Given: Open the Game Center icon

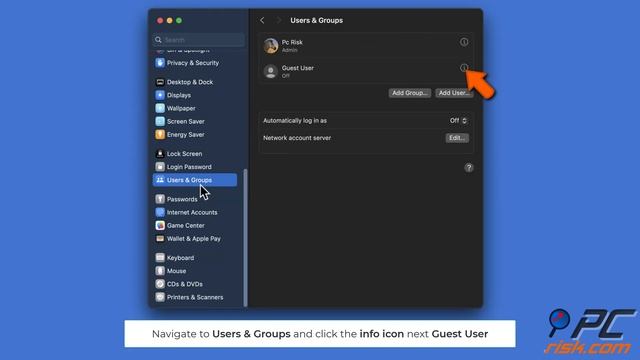Looking at the screenshot, I should [x=160, y=225].
